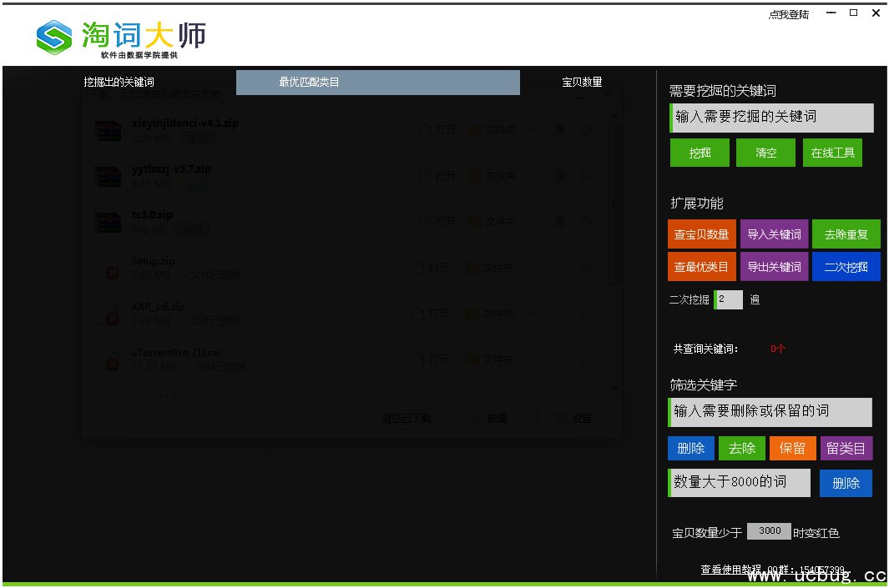The width and height of the screenshot is (889, 588).
Task: Click the filter keyword input field
Action: pos(770,412)
